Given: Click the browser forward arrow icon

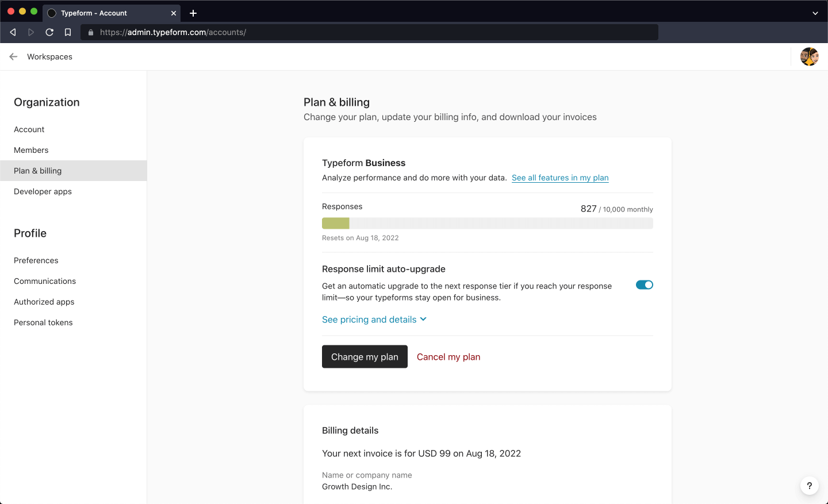Looking at the screenshot, I should (x=31, y=32).
